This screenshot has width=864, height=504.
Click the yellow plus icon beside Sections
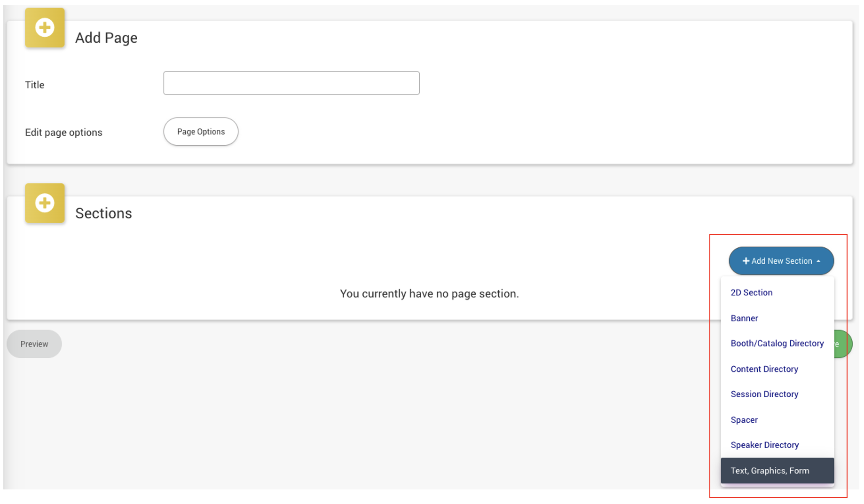click(x=45, y=203)
